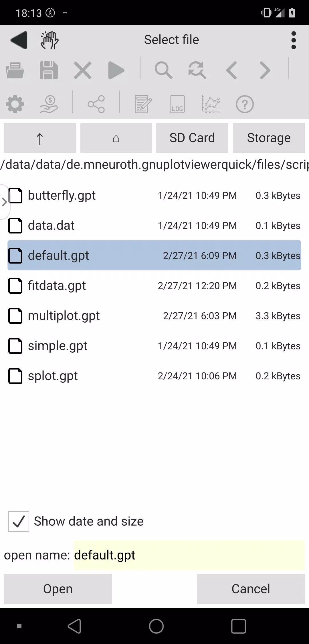
Task: Switch to the SD Card location
Action: pos(192,138)
